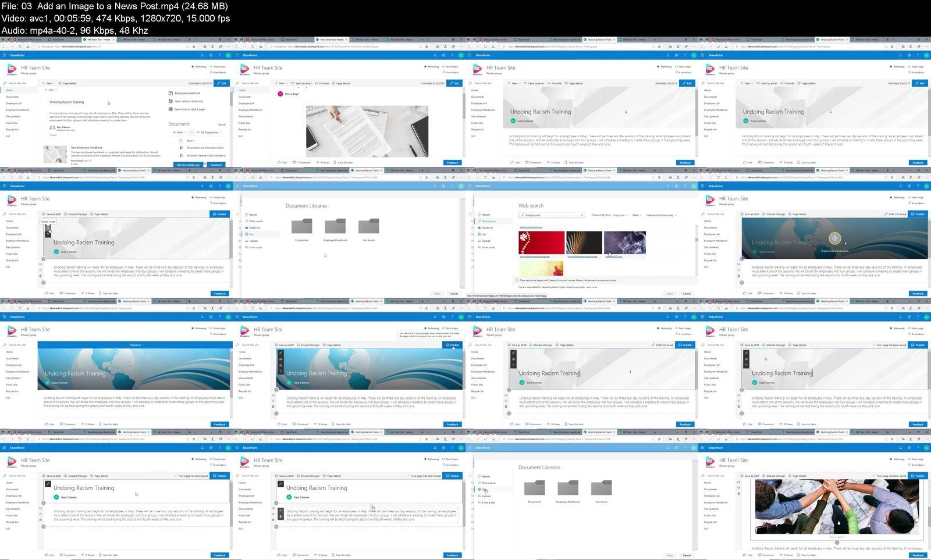
Task: Click the scrollbar in the OneDrive-listed Document Libraries frame
Action: click(x=463, y=243)
